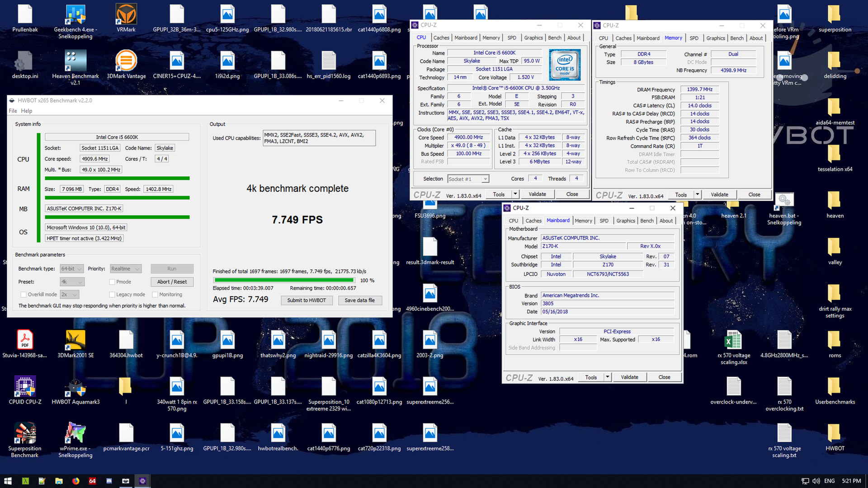Click Core Speed field in CPU-Z

pyautogui.click(x=469, y=137)
